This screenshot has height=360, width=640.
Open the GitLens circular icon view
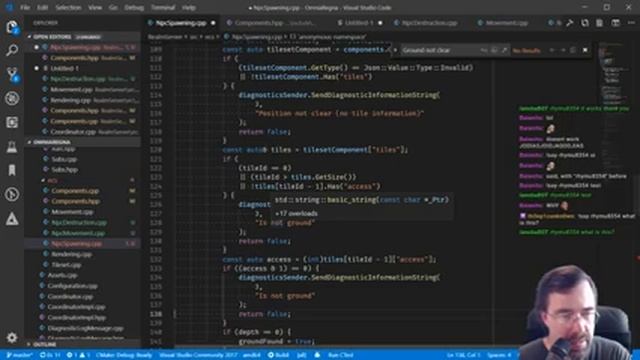click(x=12, y=194)
